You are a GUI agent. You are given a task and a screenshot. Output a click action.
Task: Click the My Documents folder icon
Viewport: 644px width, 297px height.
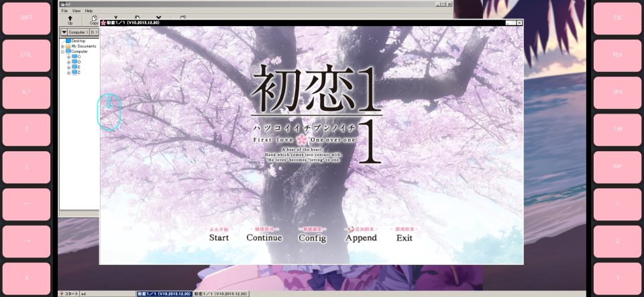[68, 46]
